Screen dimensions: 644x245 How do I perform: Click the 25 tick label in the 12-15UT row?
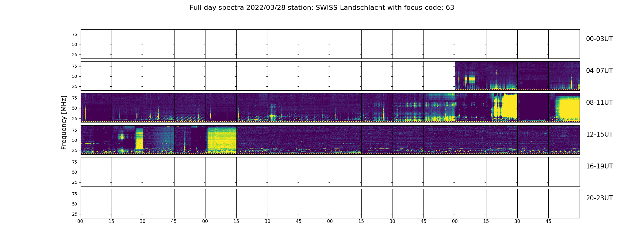click(75, 150)
